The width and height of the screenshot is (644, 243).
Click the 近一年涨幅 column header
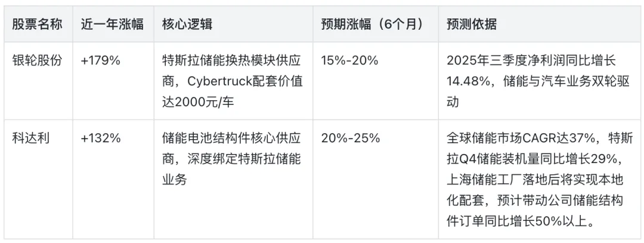coord(112,24)
